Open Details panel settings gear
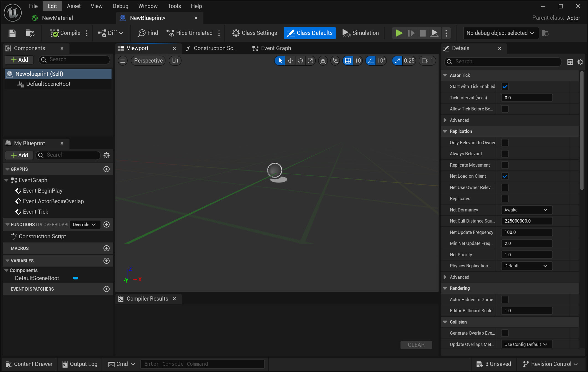 click(580, 62)
